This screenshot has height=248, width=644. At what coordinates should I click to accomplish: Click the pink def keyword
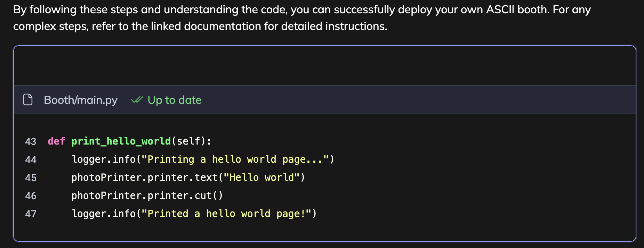pos(56,141)
